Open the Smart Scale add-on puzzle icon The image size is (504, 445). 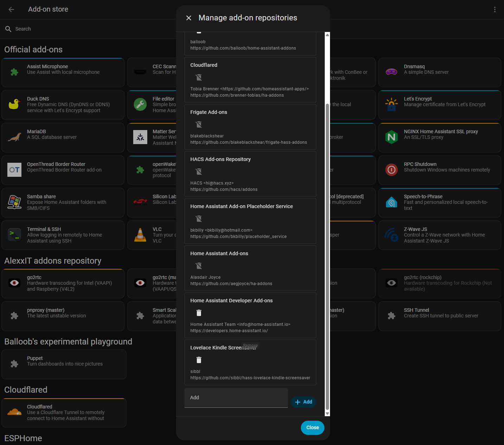pyautogui.click(x=140, y=316)
